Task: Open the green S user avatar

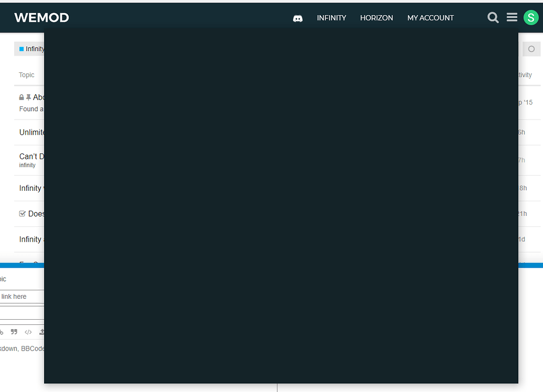Action: [x=531, y=18]
